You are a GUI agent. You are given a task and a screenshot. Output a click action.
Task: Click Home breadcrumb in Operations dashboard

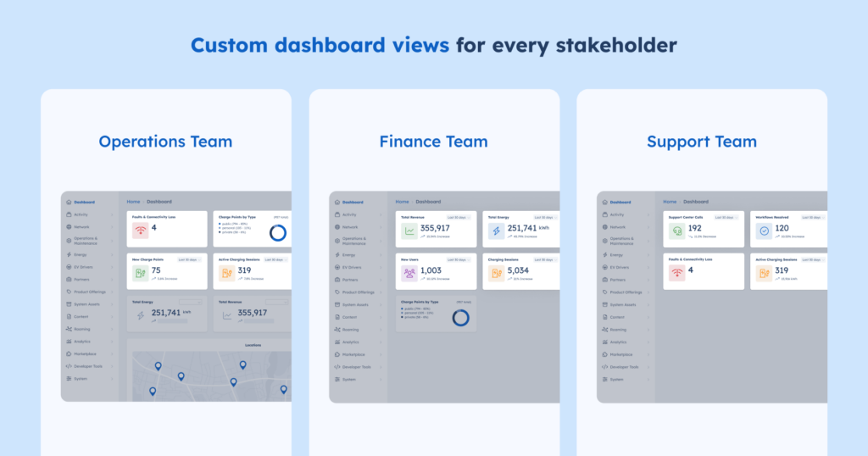[133, 202]
